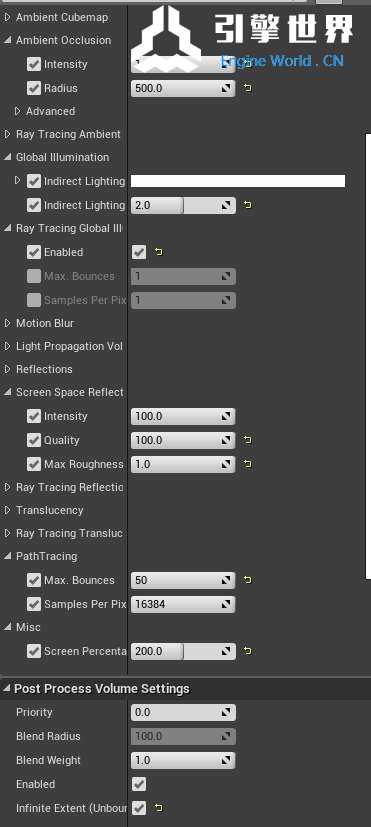This screenshot has width=371, height=827.
Task: Reset Screen Space Reflections Quality to default
Action: click(248, 440)
